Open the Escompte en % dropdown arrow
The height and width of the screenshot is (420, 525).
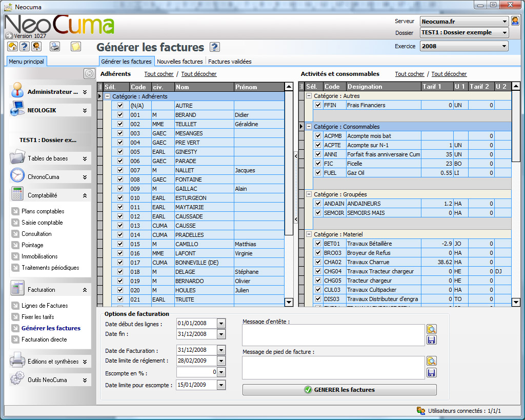221,372
